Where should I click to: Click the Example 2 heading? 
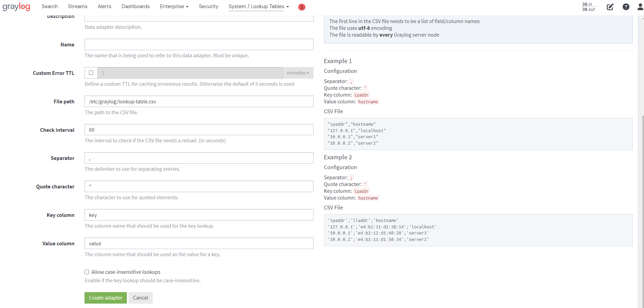coord(338,157)
